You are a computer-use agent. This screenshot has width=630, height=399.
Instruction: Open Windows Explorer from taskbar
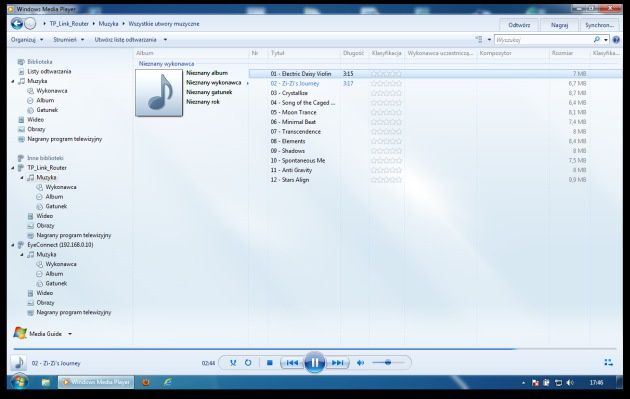pos(46,382)
